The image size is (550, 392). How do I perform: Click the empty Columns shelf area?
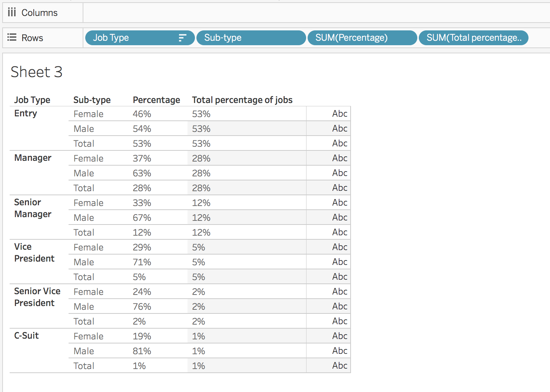pos(317,13)
